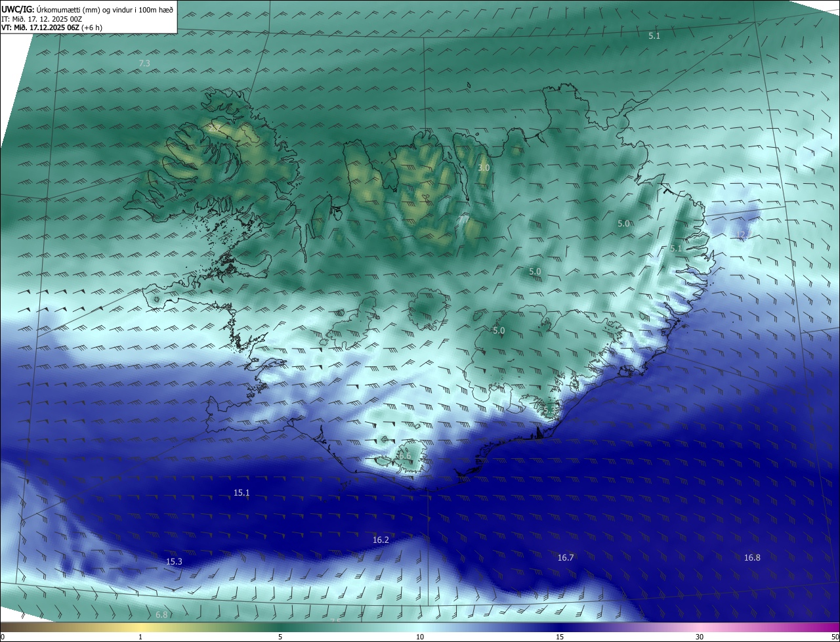Click the 'IT: Mið. 17. 12. 2025 00Z' line
Screen dimensions: 840x642
[x=41, y=19]
